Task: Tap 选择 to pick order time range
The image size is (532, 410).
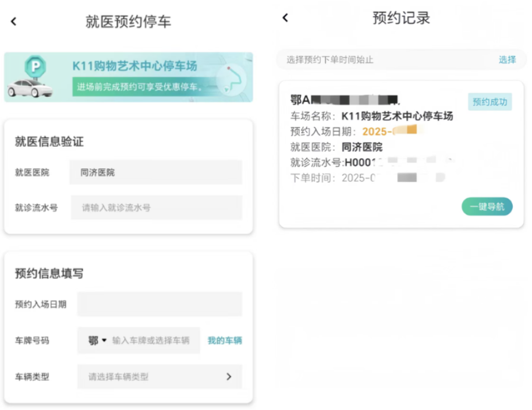Action: pyautogui.click(x=507, y=59)
